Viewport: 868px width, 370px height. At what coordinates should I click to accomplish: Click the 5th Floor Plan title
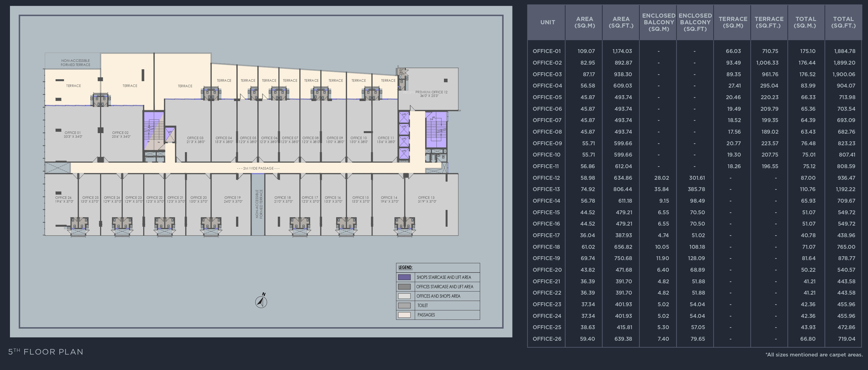(x=46, y=352)
